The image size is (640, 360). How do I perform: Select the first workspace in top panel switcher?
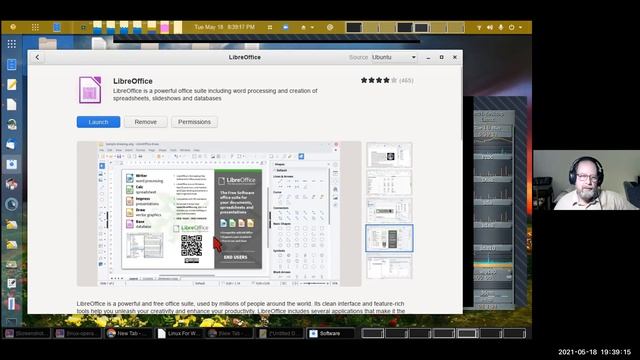tap(354, 27)
